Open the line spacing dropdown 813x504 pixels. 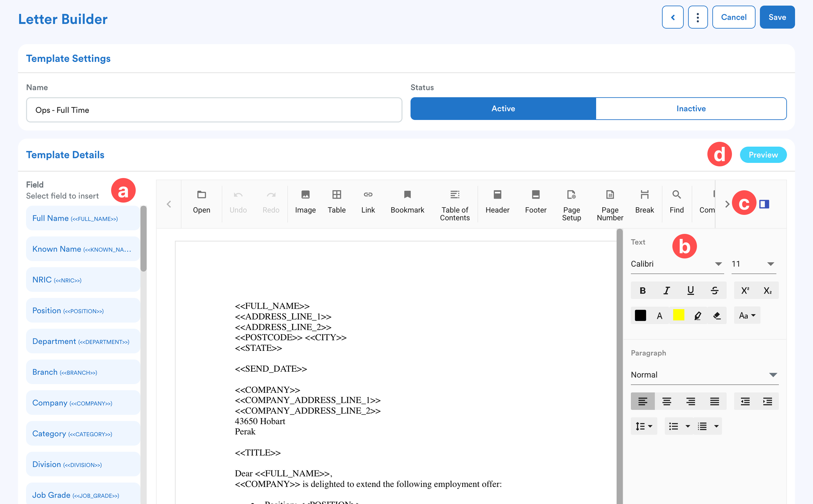coord(644,426)
